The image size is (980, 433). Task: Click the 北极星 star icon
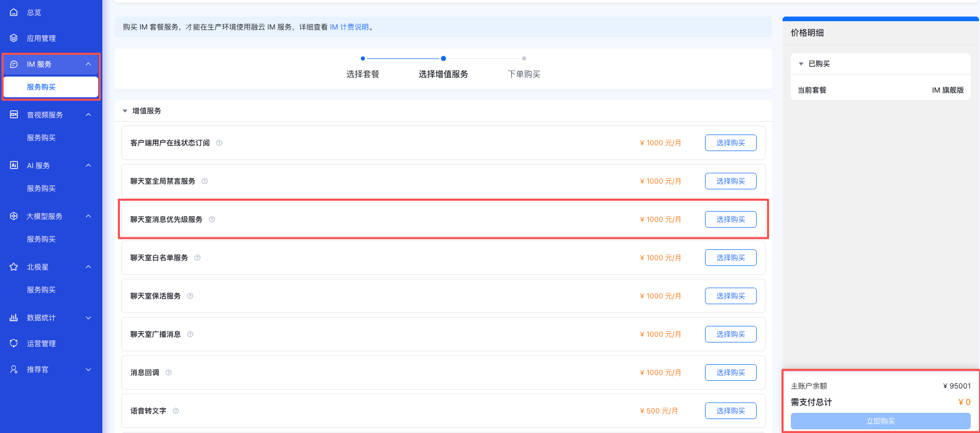[x=14, y=267]
